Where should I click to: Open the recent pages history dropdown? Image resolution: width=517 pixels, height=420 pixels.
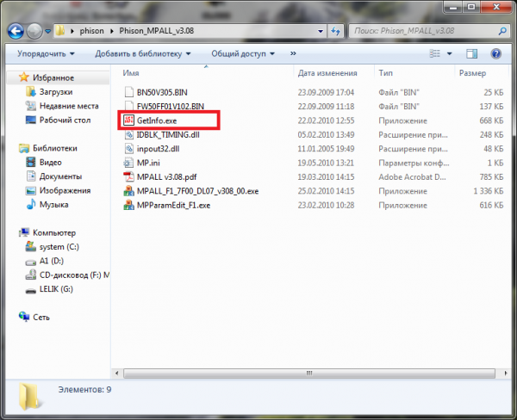(x=47, y=31)
